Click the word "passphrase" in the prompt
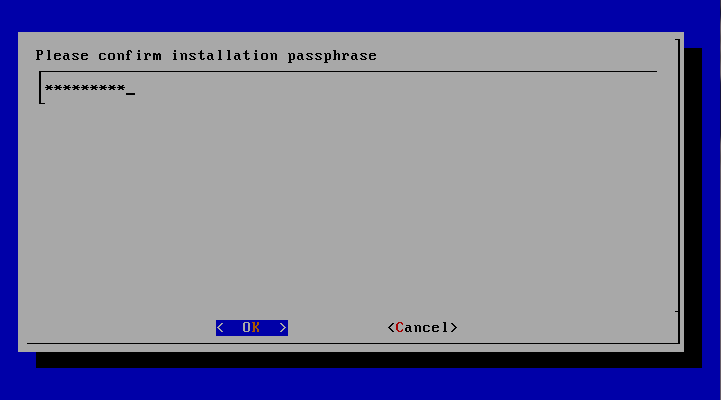The width and height of the screenshot is (721, 400). (x=332, y=56)
